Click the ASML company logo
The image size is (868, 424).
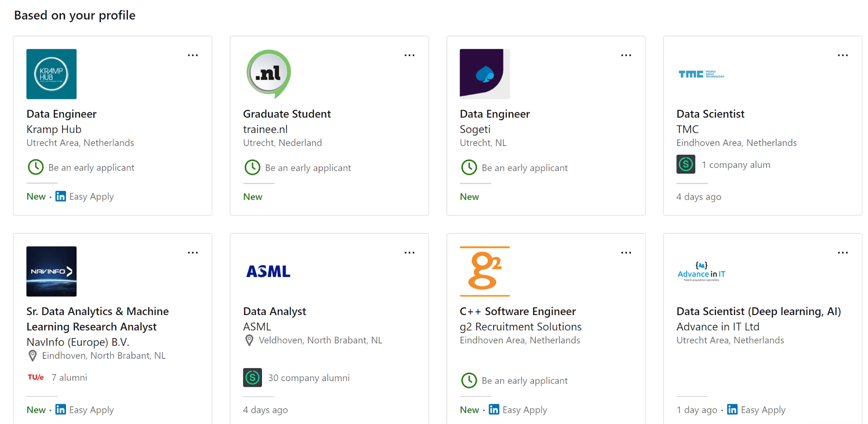coord(268,272)
